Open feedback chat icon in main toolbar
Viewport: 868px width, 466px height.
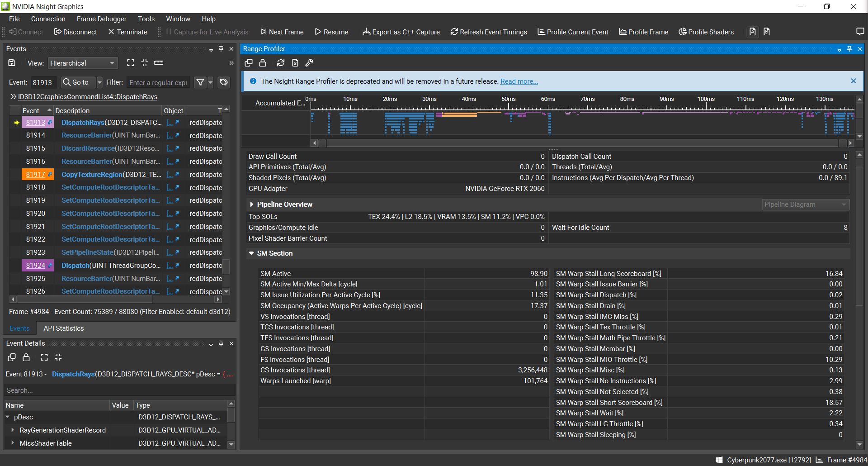click(x=860, y=32)
